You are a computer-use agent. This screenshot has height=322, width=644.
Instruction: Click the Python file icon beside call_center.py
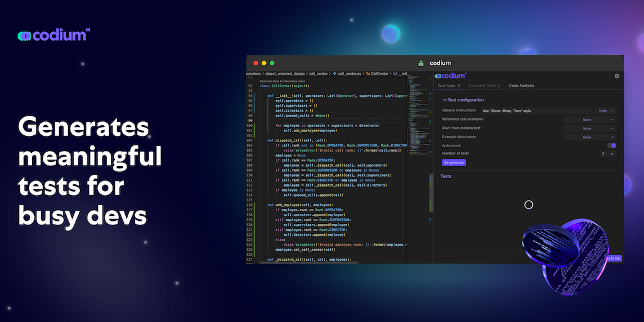pos(335,74)
